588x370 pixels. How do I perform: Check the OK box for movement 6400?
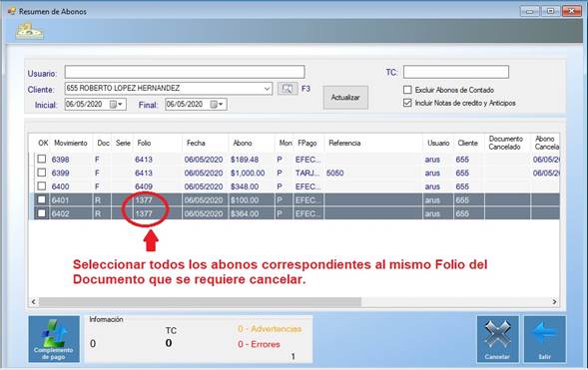pyautogui.click(x=42, y=186)
